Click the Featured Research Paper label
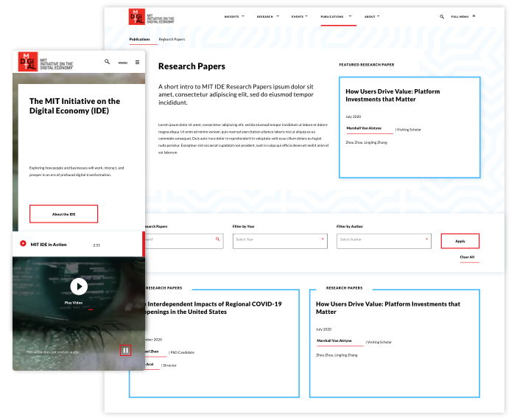Screen dimensions: 517x420 (367, 65)
